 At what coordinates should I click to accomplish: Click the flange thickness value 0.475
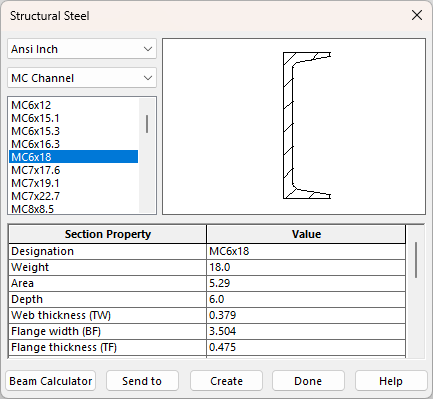(x=306, y=347)
